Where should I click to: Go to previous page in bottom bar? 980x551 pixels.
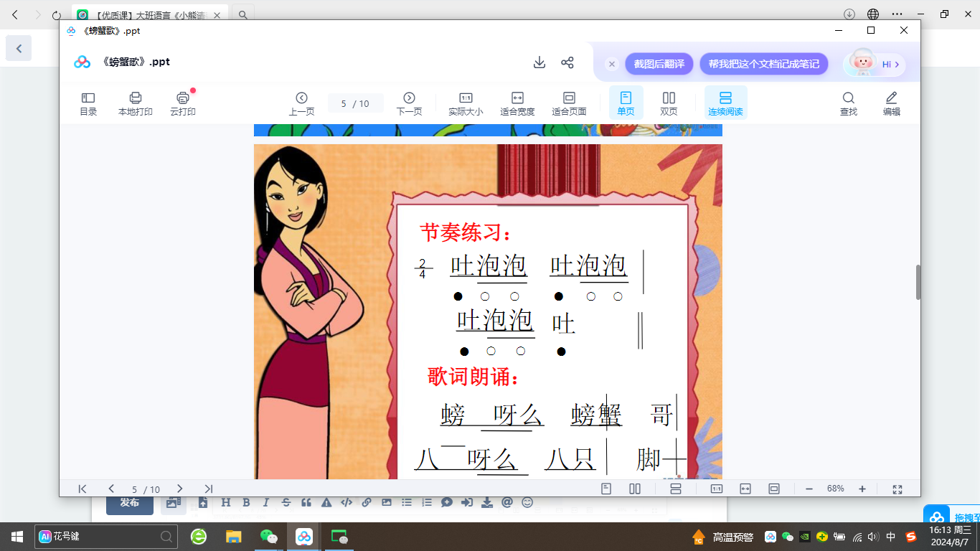point(111,489)
